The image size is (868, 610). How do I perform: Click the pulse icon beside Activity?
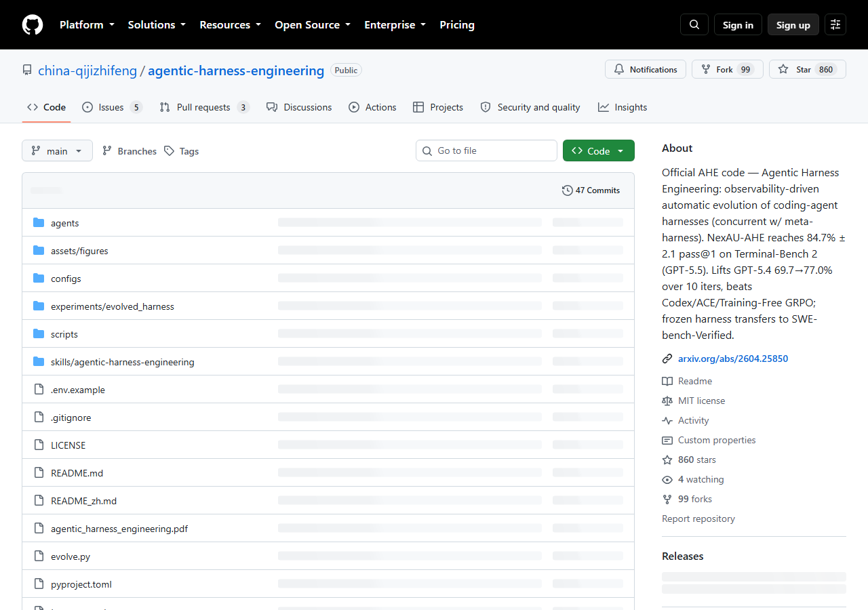[x=667, y=421]
